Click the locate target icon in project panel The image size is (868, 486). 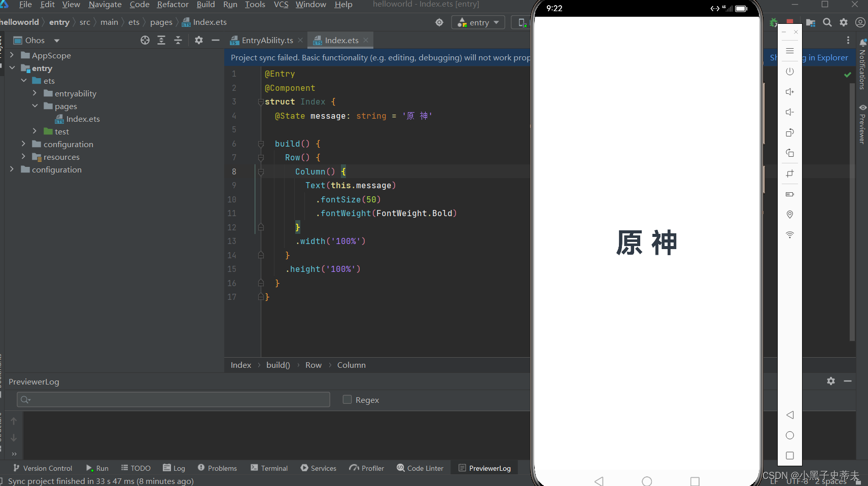(145, 40)
